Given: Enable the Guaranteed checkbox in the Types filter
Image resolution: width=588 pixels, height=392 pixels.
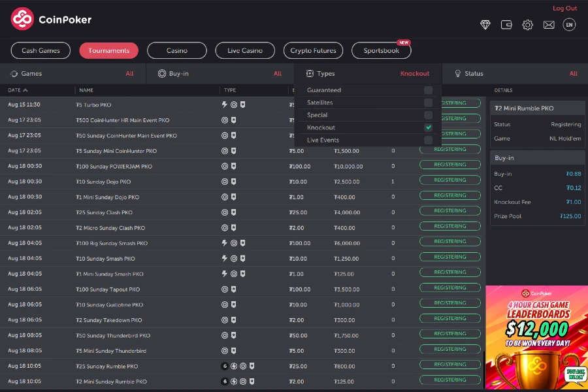Looking at the screenshot, I should point(429,90).
